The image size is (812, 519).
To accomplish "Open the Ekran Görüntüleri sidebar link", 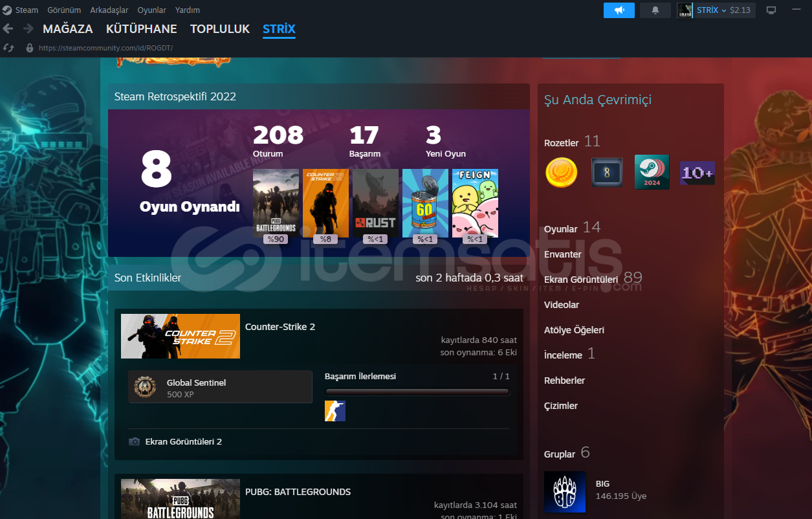I will pyautogui.click(x=580, y=280).
